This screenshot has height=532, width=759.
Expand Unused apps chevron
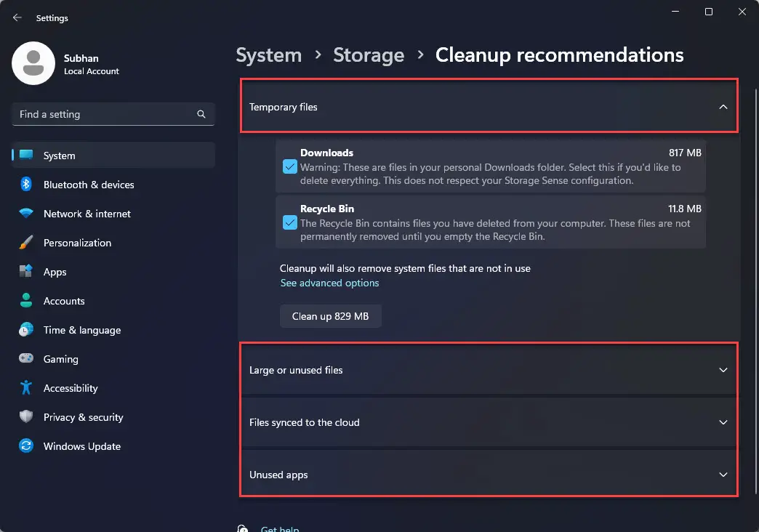pyautogui.click(x=723, y=475)
